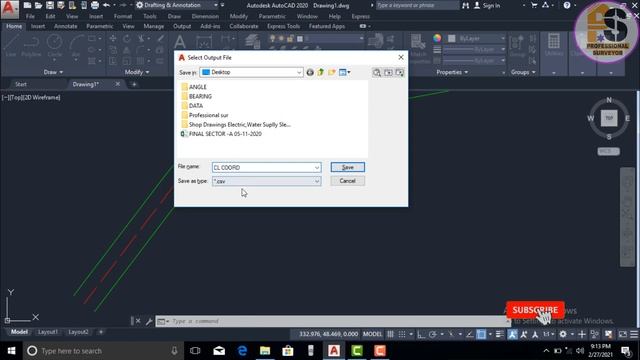The image size is (640, 360).
Task: Open the Save as type dropdown
Action: [267, 181]
